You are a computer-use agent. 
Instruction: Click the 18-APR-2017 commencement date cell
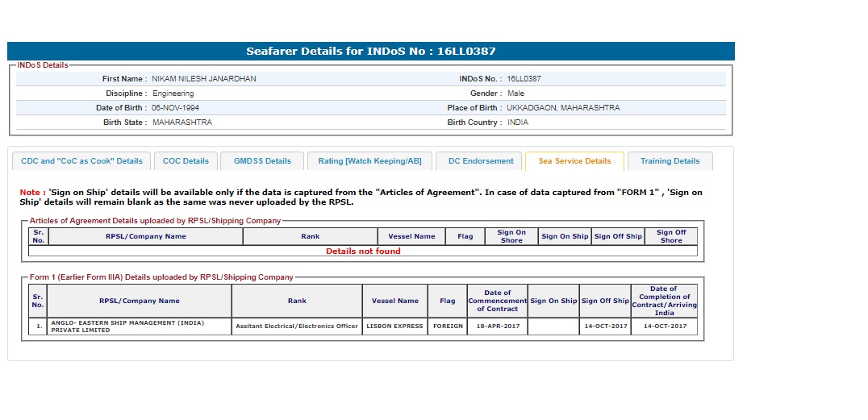[497, 326]
